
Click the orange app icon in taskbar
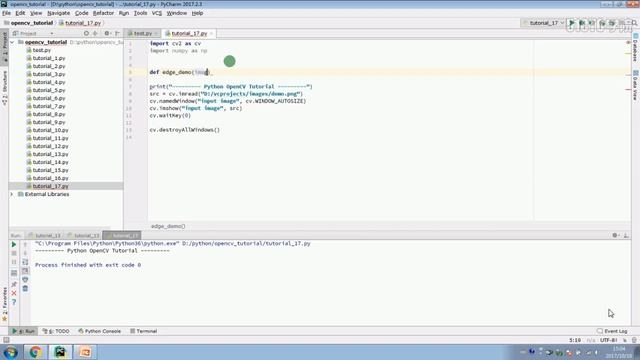[85, 352]
